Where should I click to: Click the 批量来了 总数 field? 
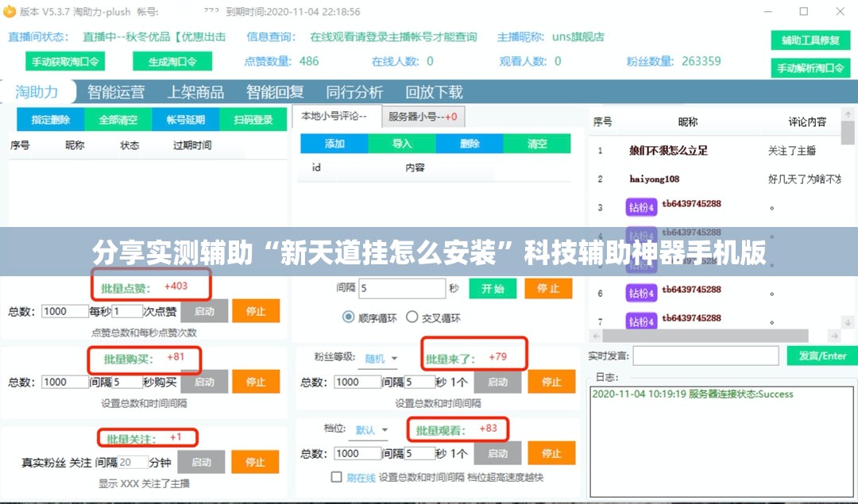tap(357, 382)
